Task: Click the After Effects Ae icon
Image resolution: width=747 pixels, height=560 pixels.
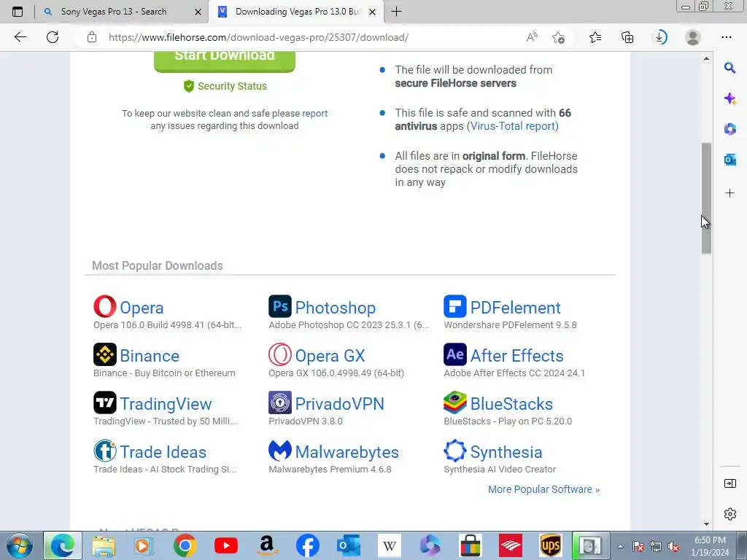Action: (455, 354)
